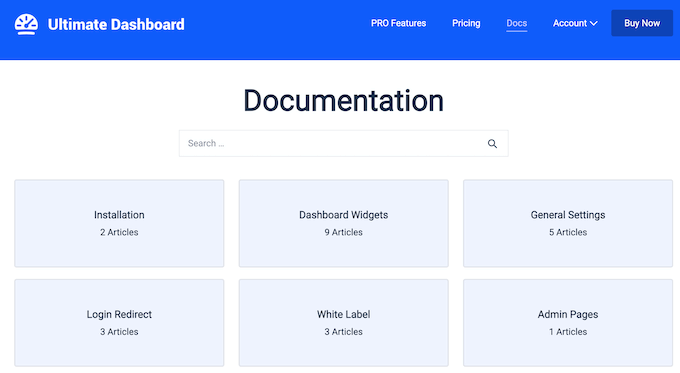Click the Ultimate Dashboard gauge logo icon
The image size is (680, 373).
pyautogui.click(x=26, y=24)
